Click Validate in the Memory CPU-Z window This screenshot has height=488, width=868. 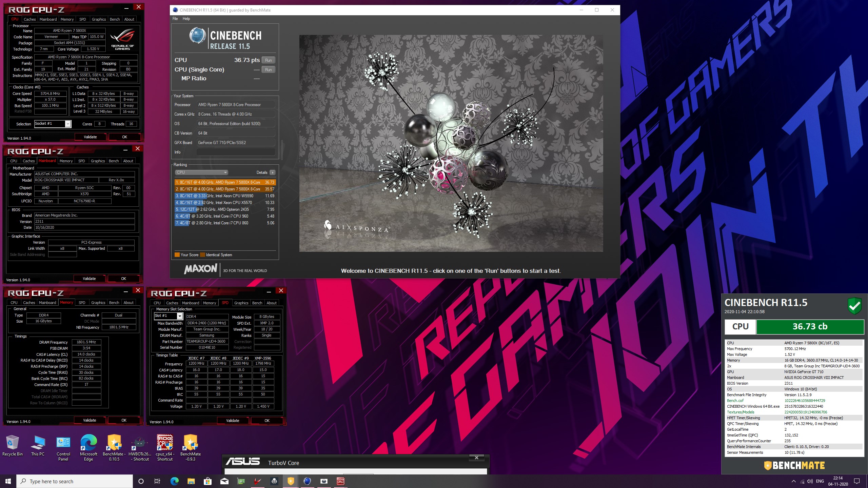pos(90,420)
